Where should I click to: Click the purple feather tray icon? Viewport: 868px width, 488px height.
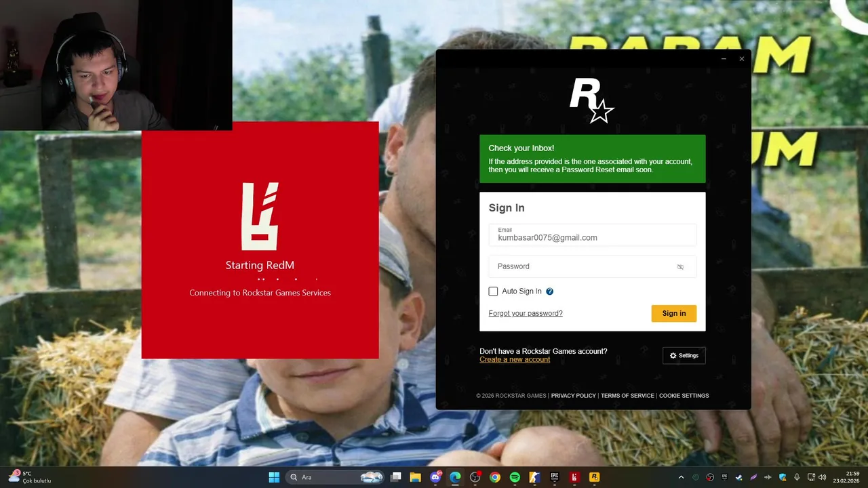(x=753, y=477)
